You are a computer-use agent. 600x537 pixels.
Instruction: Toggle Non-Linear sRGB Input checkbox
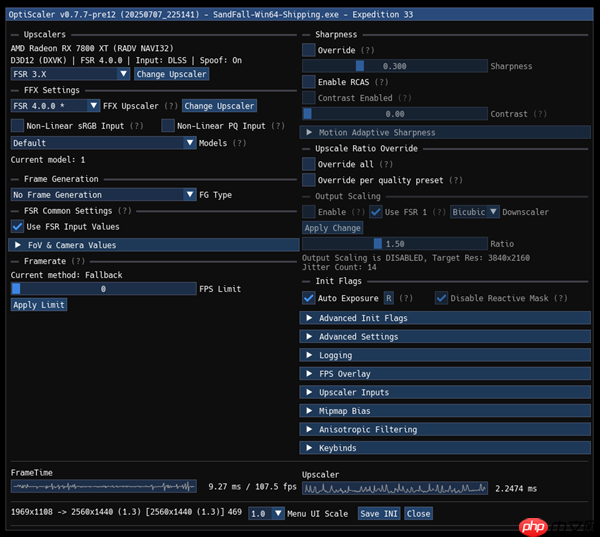pyautogui.click(x=17, y=126)
